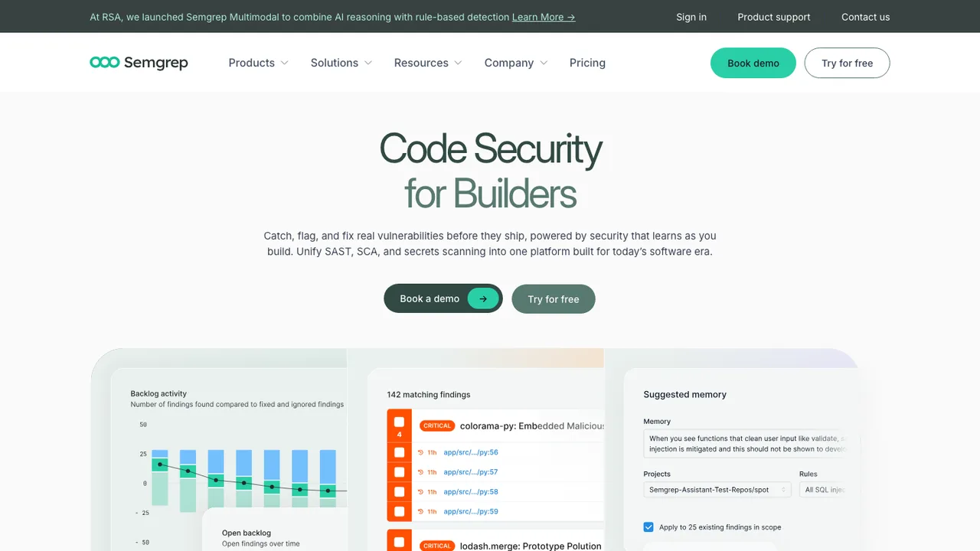
Task: Expand the Products navigation dropdown
Action: 258,63
